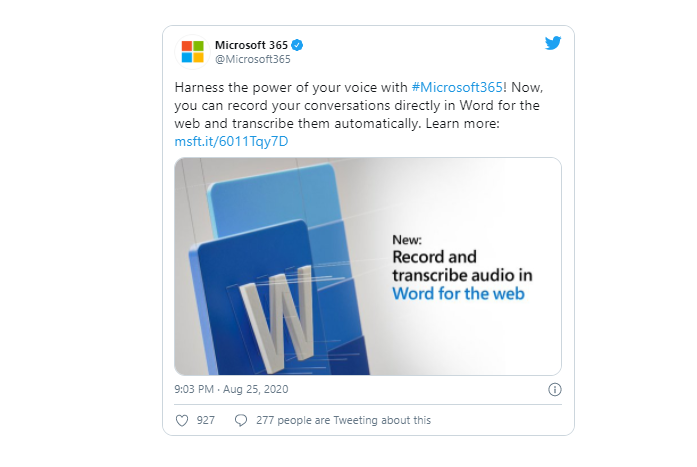Image resolution: width=697 pixels, height=467 pixels.
Task: Click the 9:03 PM Aug 25, 2020 timestamp
Action: [x=232, y=389]
